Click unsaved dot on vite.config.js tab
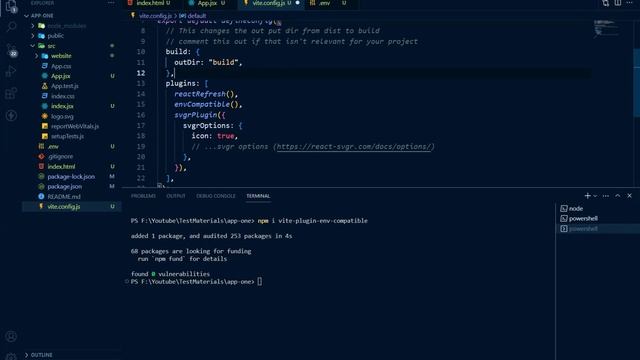 pos(298,3)
